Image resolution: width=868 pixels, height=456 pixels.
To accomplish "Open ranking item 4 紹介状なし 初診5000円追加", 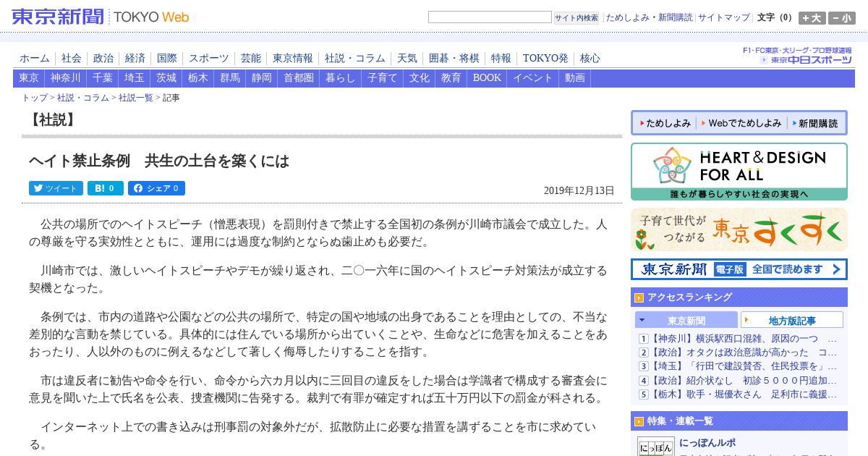I will coord(744,381).
